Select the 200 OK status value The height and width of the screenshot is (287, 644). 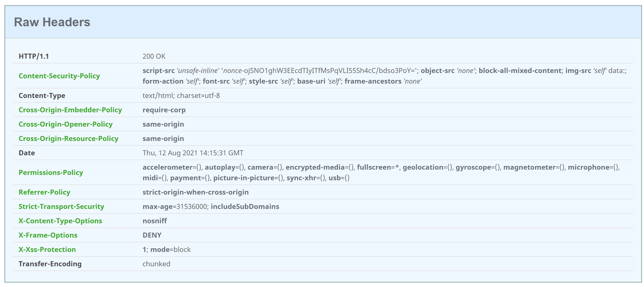154,56
